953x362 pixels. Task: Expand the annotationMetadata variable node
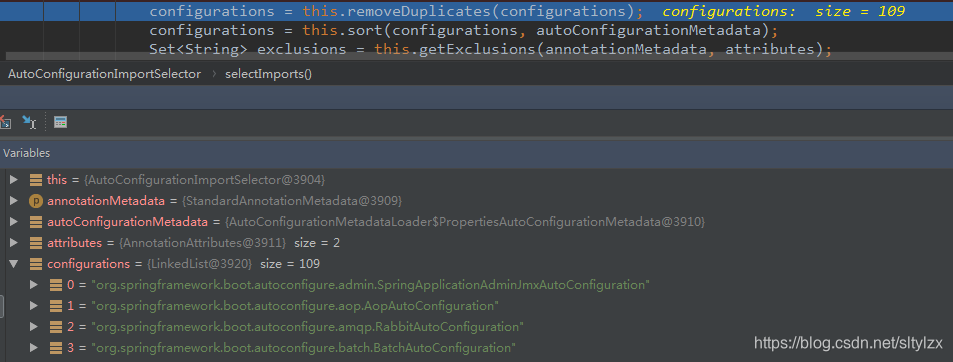[x=14, y=200]
